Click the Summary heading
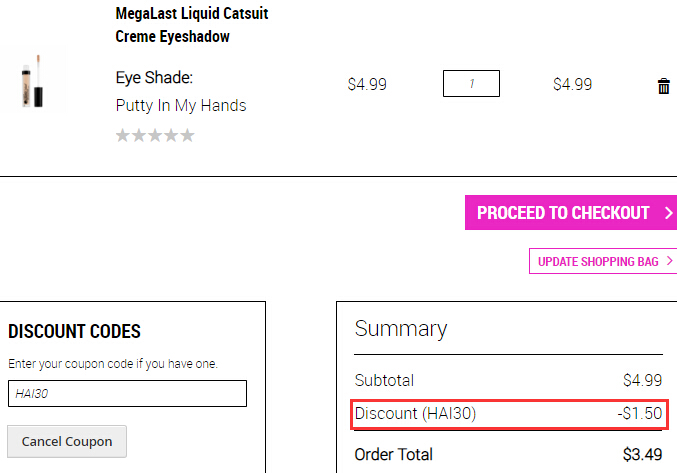The height and width of the screenshot is (473, 677). tap(401, 330)
